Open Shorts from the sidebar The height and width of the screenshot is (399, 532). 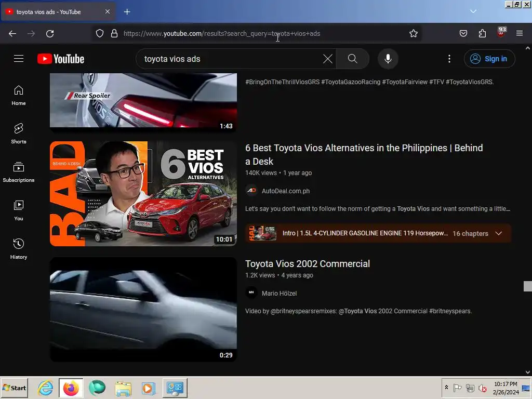click(19, 134)
